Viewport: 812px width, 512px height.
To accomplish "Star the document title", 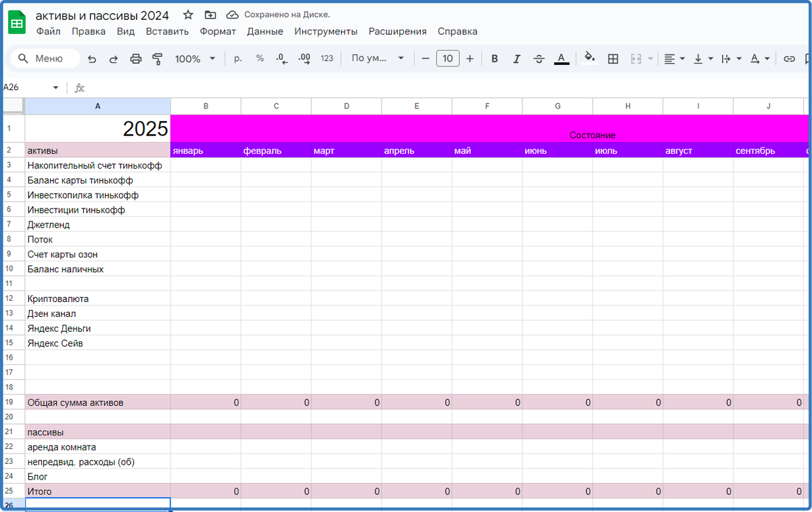I will (188, 15).
